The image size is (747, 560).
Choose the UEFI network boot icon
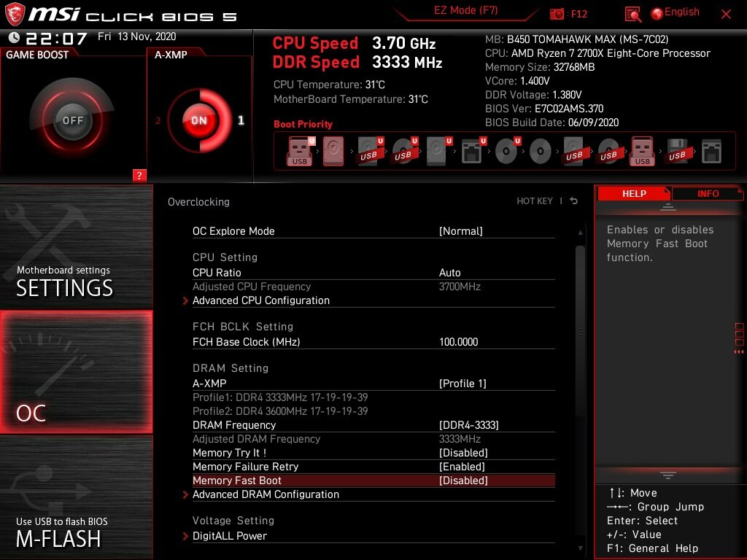coord(473,151)
